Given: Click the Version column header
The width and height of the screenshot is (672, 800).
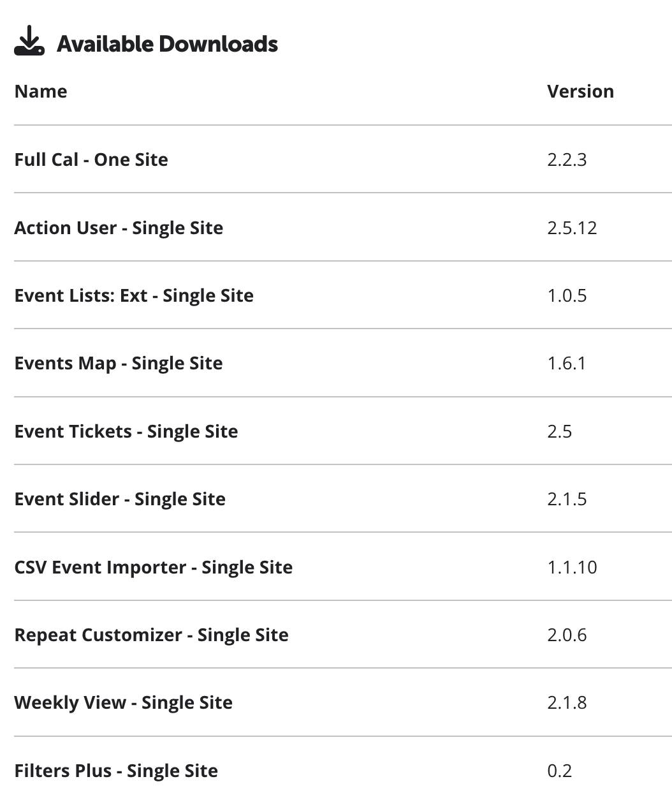Looking at the screenshot, I should click(x=580, y=91).
